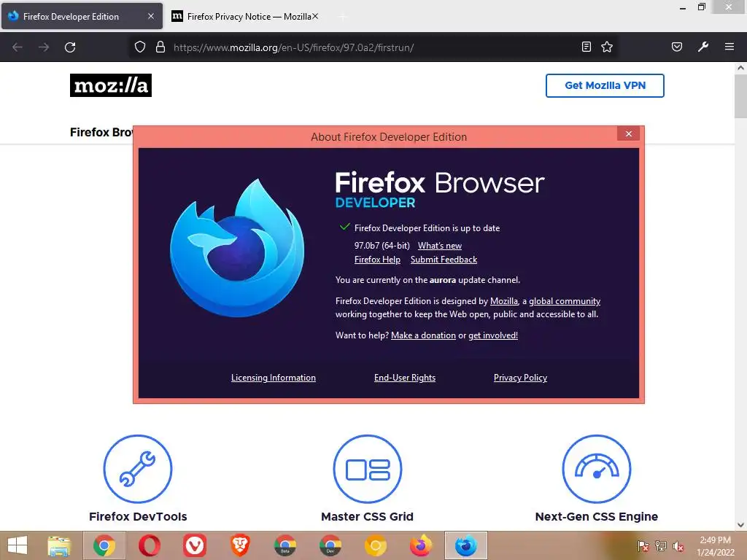Viewport: 747px width, 560px height.
Task: Launch Chrome Dev from the taskbar
Action: tap(330, 545)
